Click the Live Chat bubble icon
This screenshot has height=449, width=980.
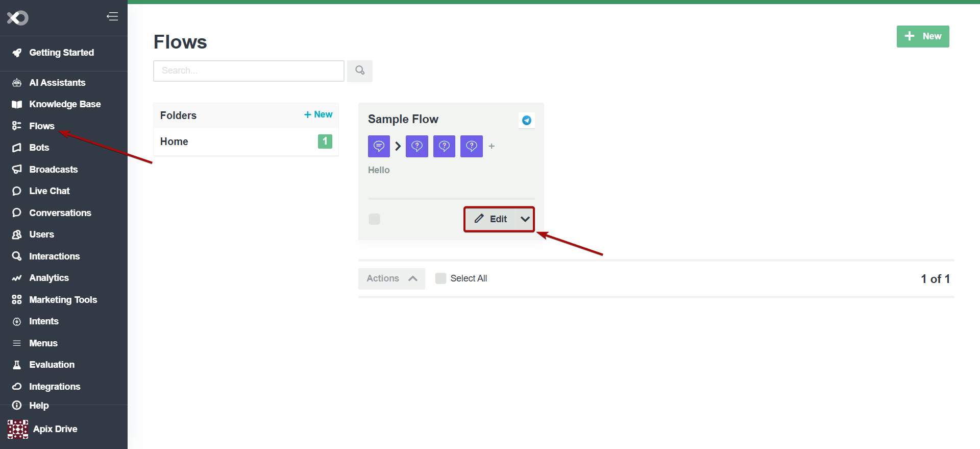point(17,191)
